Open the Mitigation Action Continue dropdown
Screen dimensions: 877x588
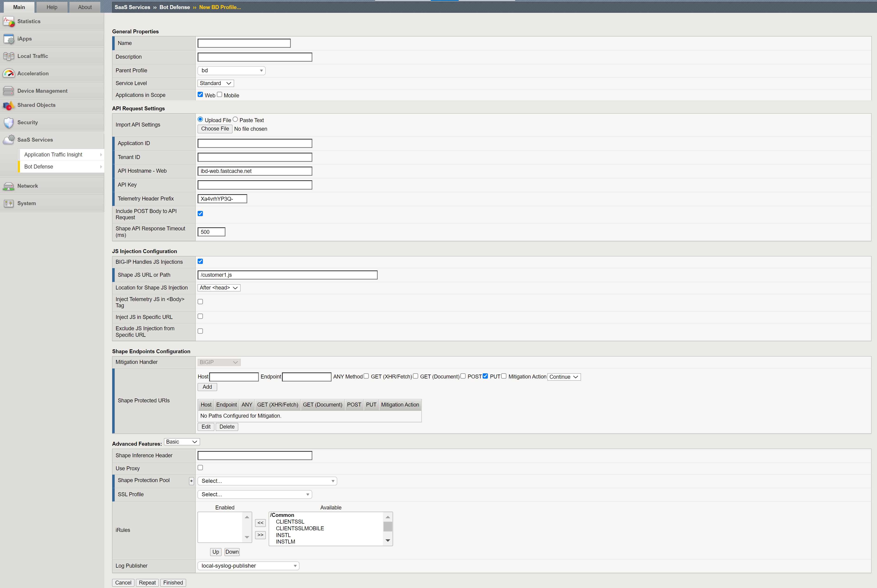(x=564, y=377)
